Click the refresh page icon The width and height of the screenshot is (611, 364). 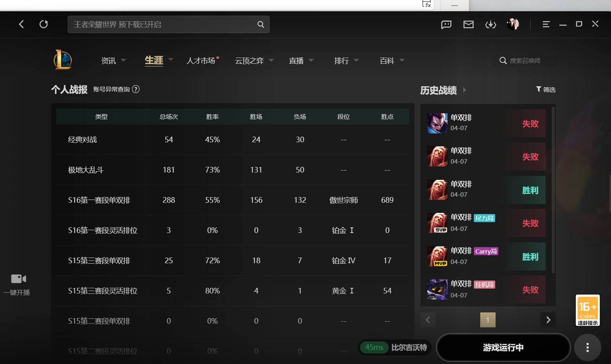tap(44, 24)
